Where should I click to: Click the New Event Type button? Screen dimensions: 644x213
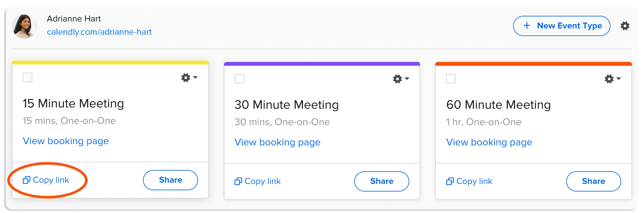(x=561, y=26)
